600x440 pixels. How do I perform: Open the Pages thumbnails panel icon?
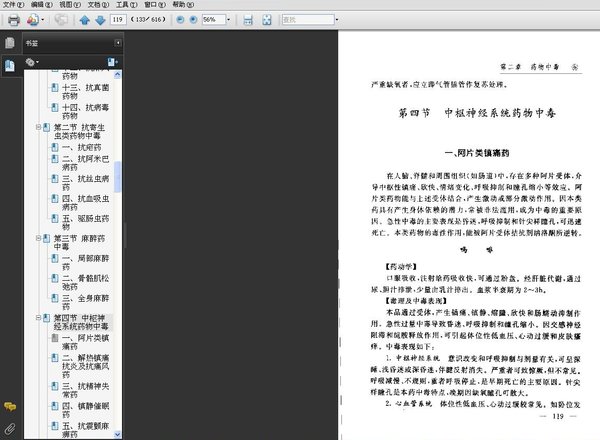pyautogui.click(x=10, y=43)
